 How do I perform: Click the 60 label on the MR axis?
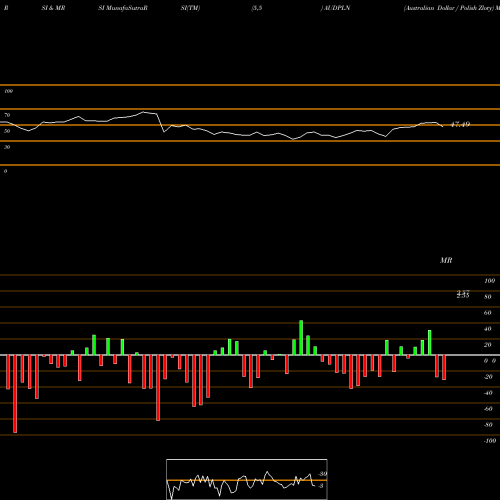point(488,313)
